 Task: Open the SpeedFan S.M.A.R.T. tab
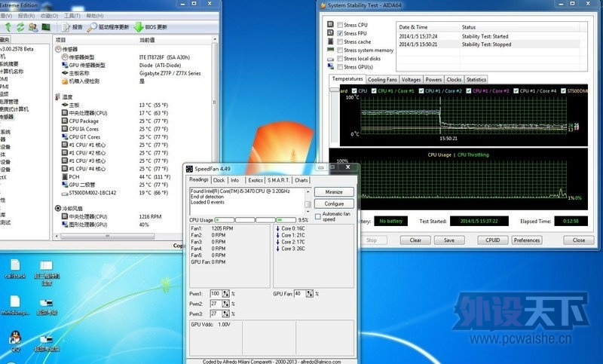278,180
